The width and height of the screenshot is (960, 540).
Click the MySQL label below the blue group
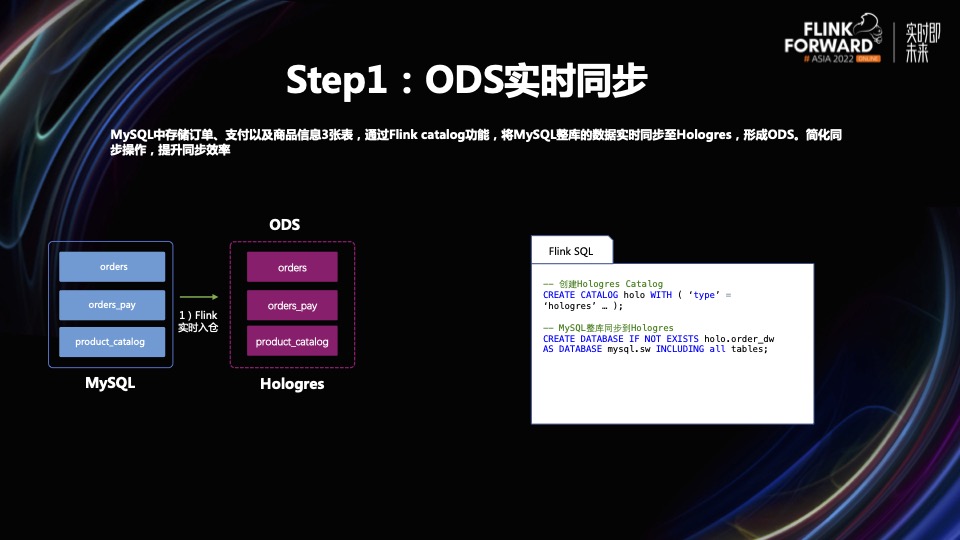click(110, 383)
